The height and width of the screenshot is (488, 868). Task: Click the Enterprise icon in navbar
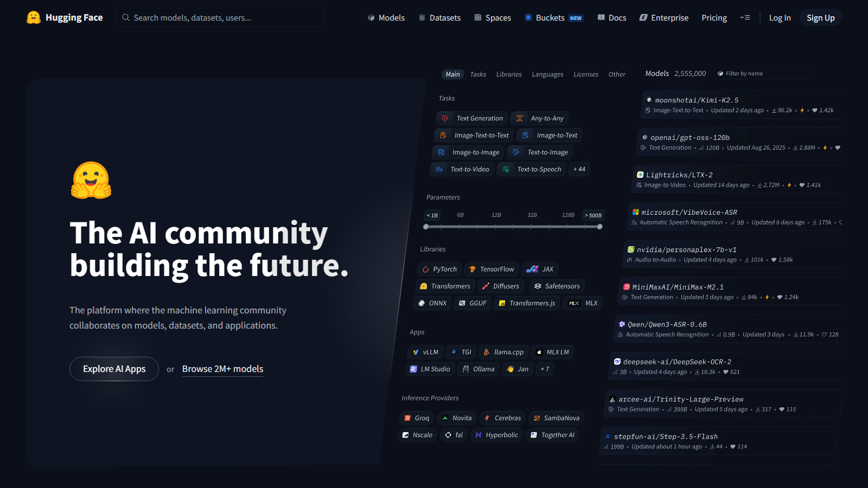pyautogui.click(x=643, y=18)
